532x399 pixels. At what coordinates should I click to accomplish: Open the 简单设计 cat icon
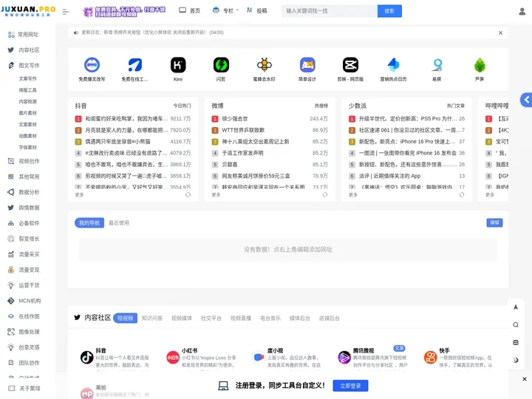pos(307,65)
